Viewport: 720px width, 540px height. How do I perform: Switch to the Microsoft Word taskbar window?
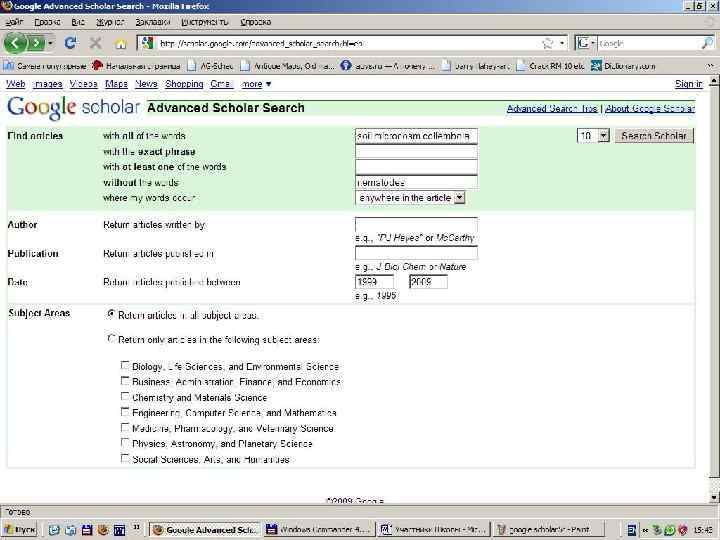[x=433, y=530]
